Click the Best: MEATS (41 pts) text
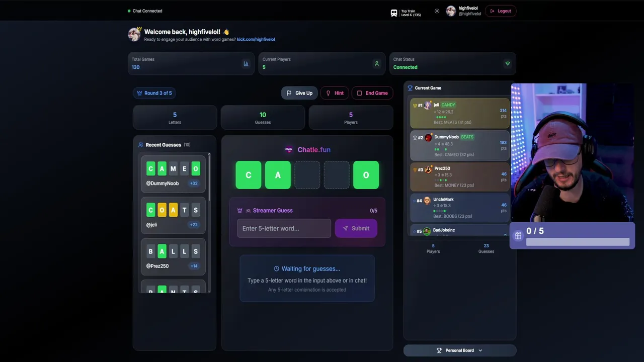The height and width of the screenshot is (362, 644). pyautogui.click(x=452, y=122)
